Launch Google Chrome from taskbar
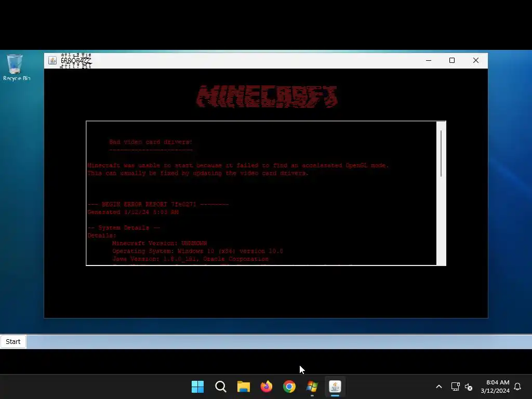532x399 pixels. coord(289,387)
